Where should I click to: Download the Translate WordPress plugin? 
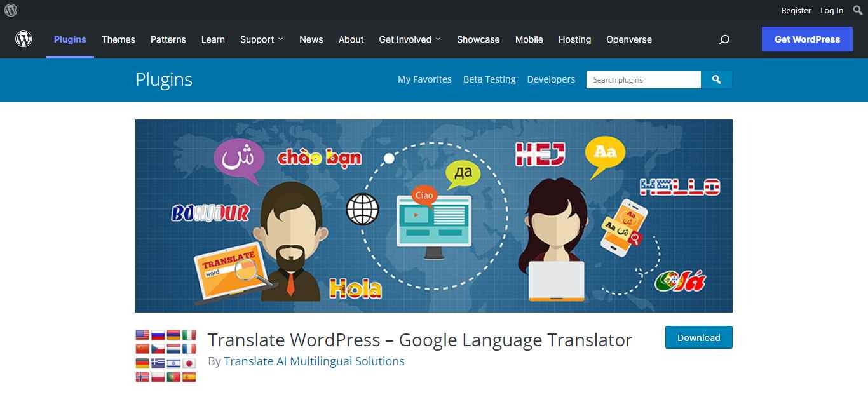(699, 337)
